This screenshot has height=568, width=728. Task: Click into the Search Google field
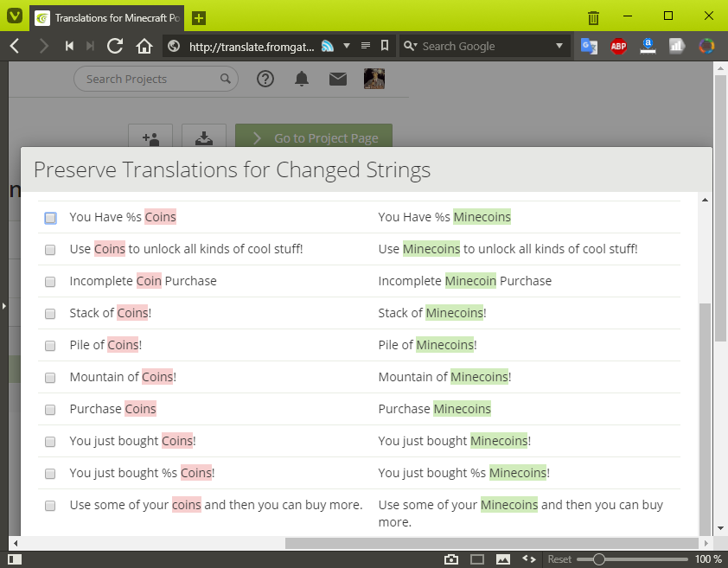[484, 46]
